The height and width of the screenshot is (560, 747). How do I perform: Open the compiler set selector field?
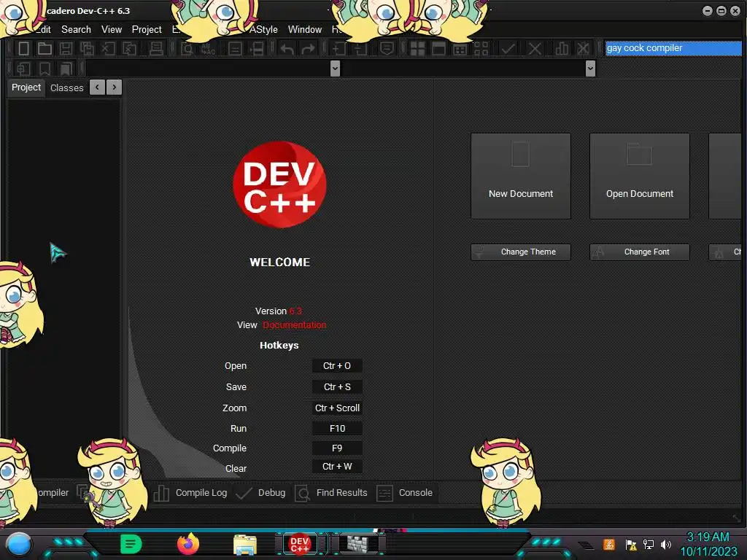[x=673, y=48]
